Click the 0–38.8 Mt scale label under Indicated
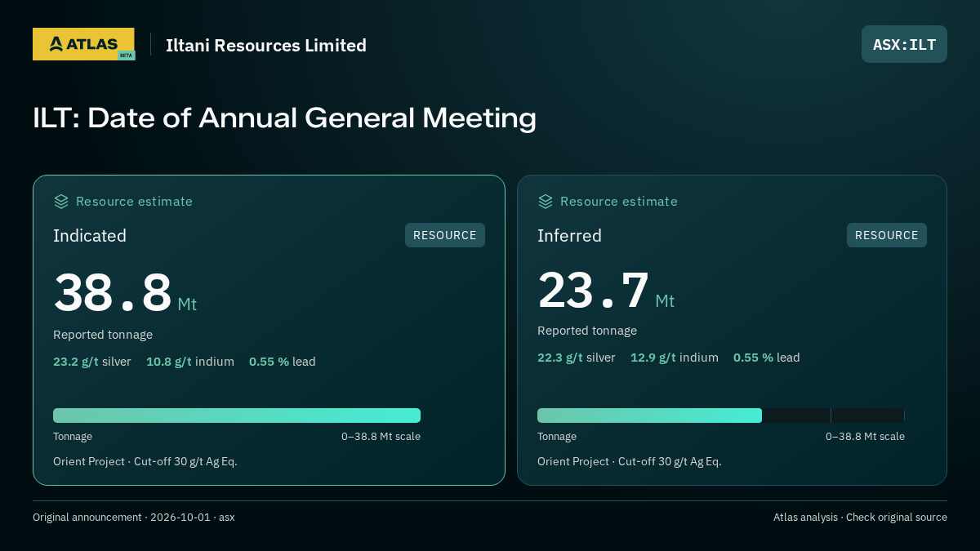Screen dimensions: 980x551 pyautogui.click(x=381, y=437)
